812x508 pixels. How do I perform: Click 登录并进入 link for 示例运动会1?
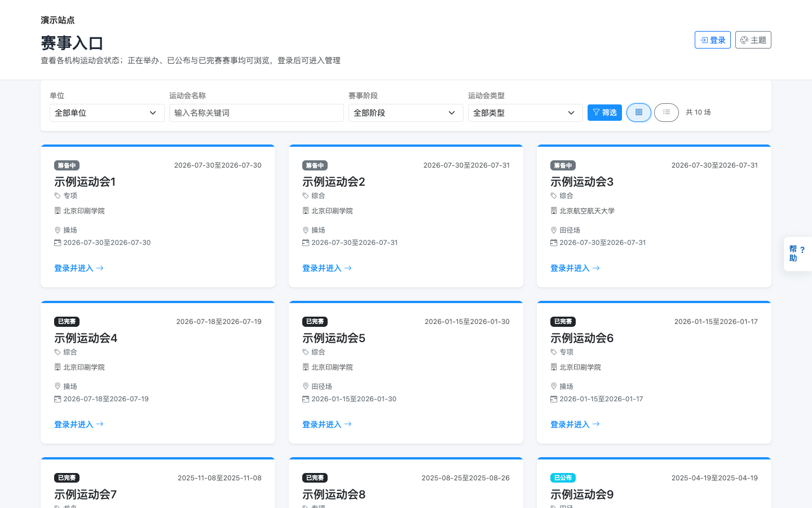pos(79,268)
